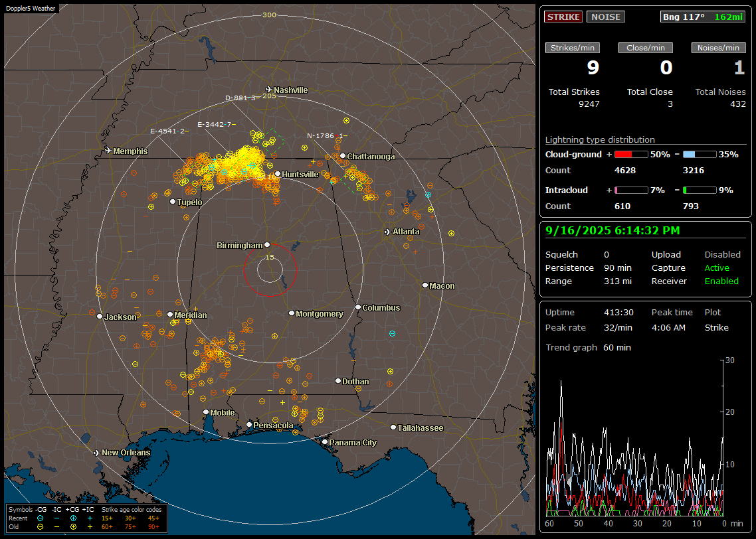Click storm cell label N-1786-1
Screen dimensions: 756x539
(327, 136)
